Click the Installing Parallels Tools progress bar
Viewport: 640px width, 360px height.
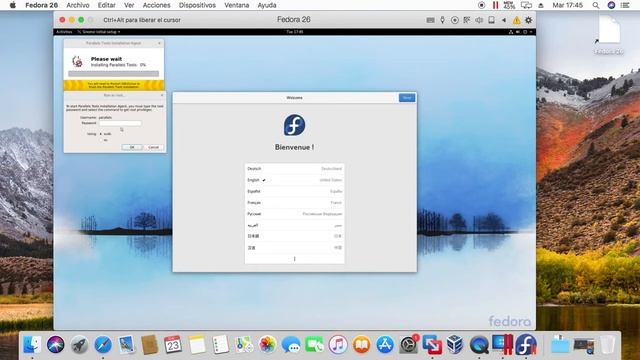coord(113,73)
